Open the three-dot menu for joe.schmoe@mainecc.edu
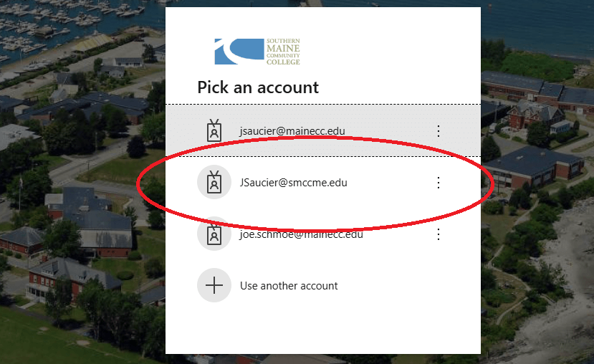 [439, 234]
